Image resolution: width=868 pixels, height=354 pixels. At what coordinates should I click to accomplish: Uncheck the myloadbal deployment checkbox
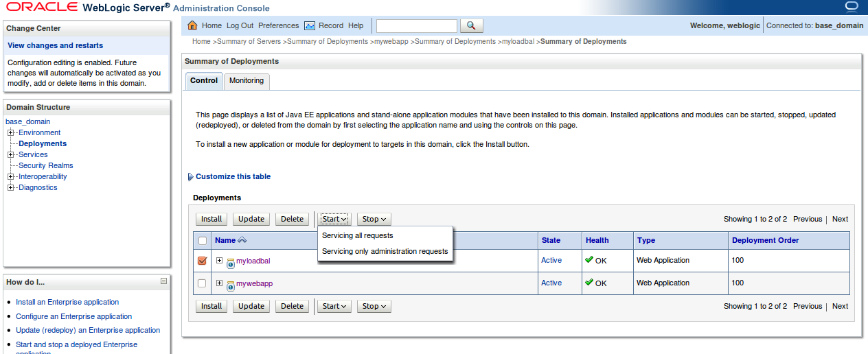[202, 261]
